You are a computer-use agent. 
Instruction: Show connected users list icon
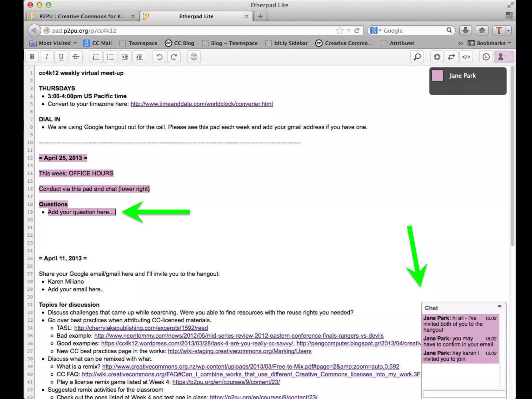tap(502, 57)
